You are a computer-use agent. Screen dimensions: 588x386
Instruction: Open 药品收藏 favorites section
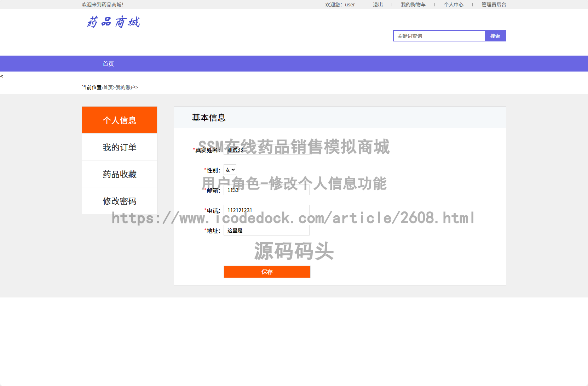pyautogui.click(x=119, y=174)
